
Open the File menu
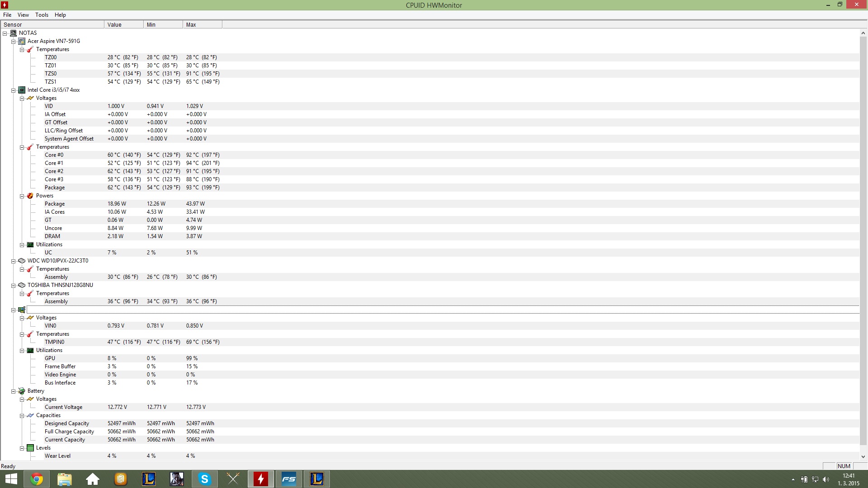click(7, 15)
